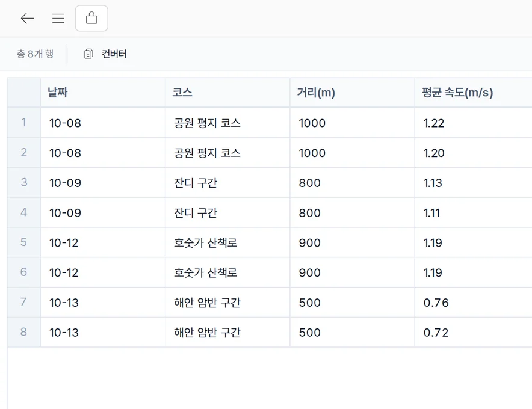Select row number 6 header
532x409 pixels.
(x=23, y=272)
